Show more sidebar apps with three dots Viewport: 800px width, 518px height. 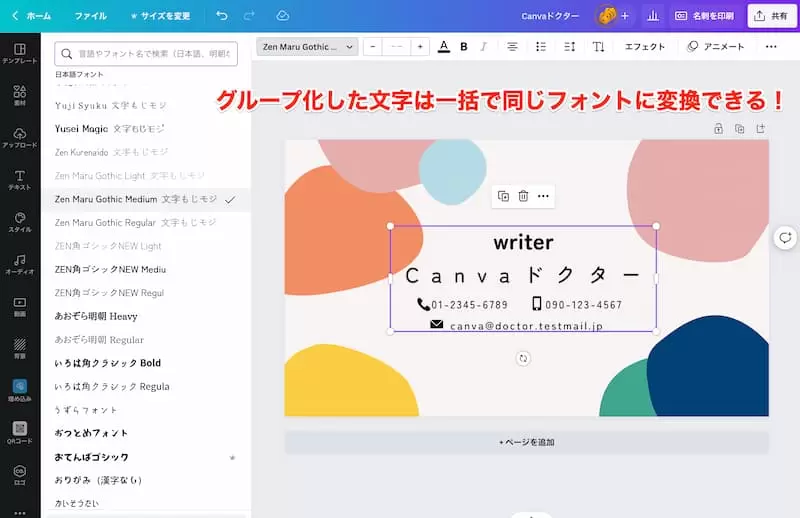(19, 513)
